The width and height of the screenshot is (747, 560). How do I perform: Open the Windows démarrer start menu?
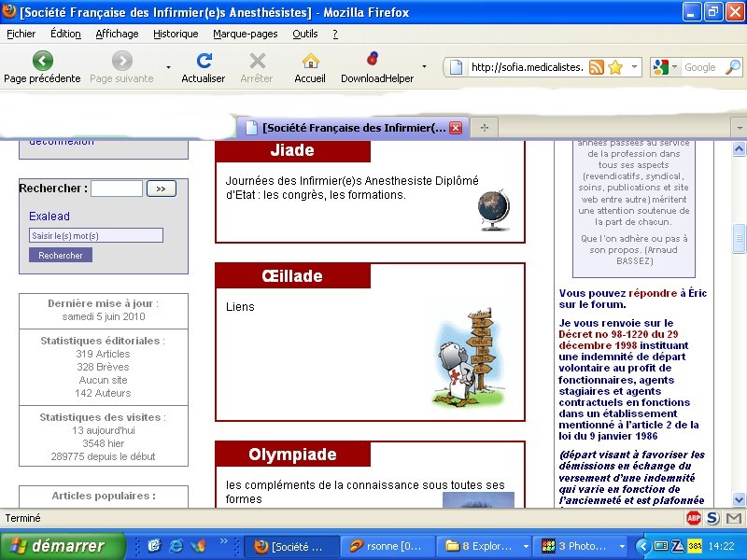[63, 546]
